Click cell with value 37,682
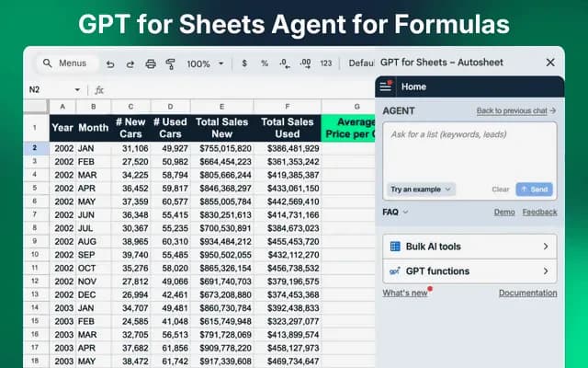 pos(130,348)
